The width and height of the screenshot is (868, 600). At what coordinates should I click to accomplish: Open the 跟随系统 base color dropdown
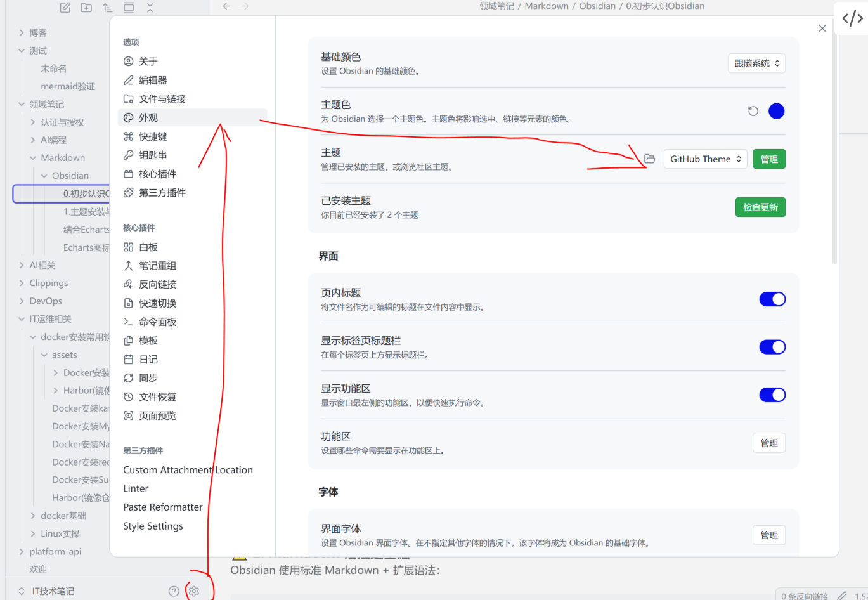[x=757, y=63]
